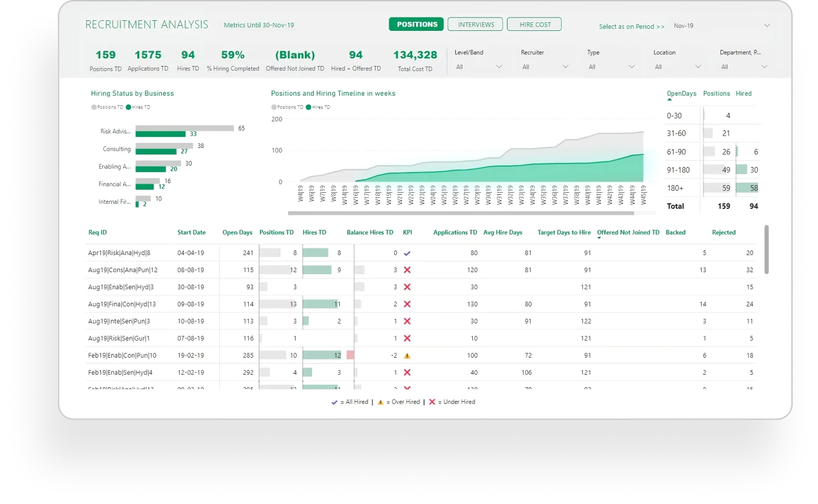
Task: Click the checkmark KPI icon for Apr19|Risk|Ana|Hyd|8
Action: click(408, 253)
